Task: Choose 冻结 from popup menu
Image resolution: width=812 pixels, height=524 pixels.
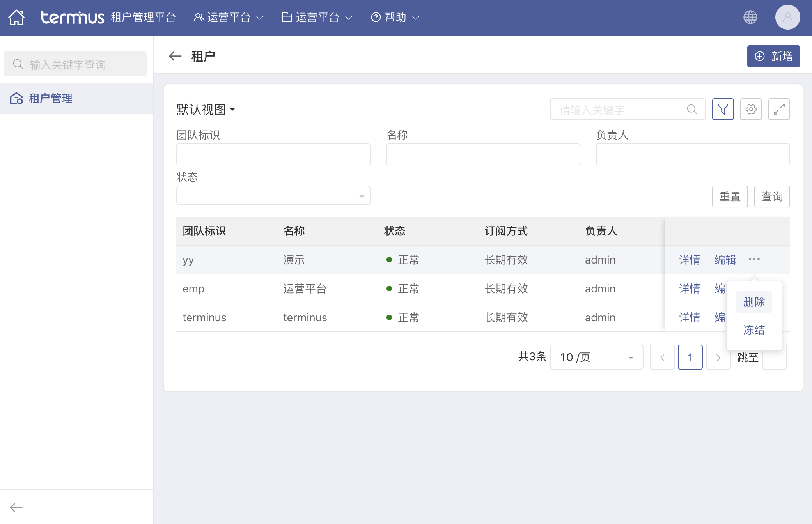Action: point(754,330)
